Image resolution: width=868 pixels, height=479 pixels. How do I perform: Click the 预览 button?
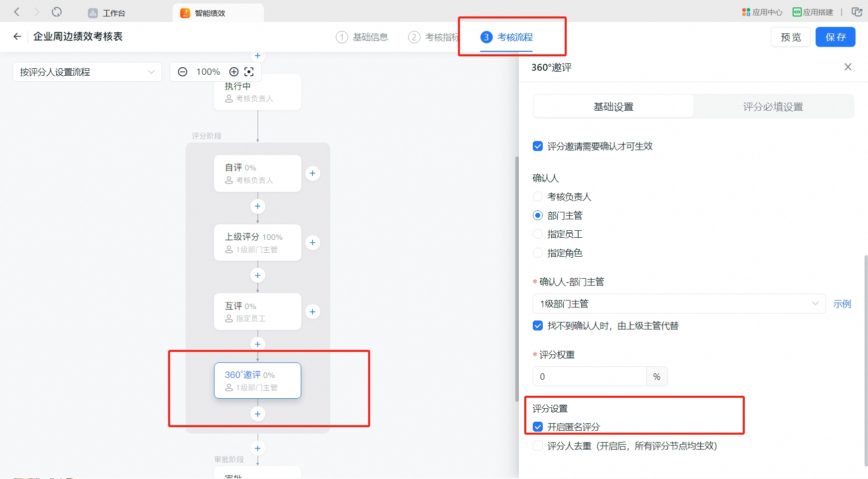pyautogui.click(x=791, y=37)
